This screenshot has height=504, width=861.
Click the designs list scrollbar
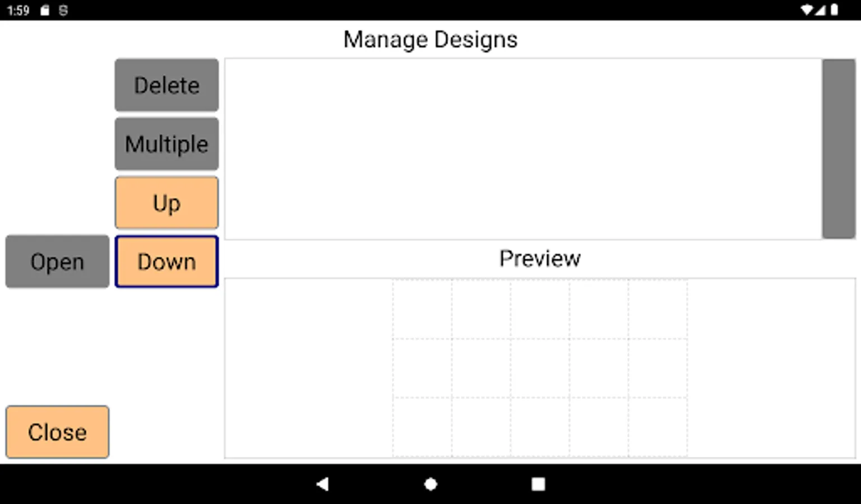coord(838,149)
